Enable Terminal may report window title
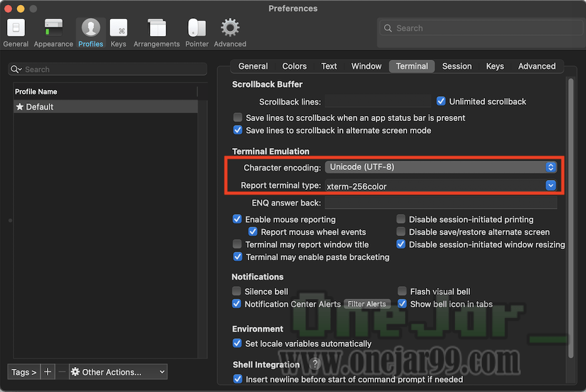The height and width of the screenshot is (392, 586). coord(237,244)
